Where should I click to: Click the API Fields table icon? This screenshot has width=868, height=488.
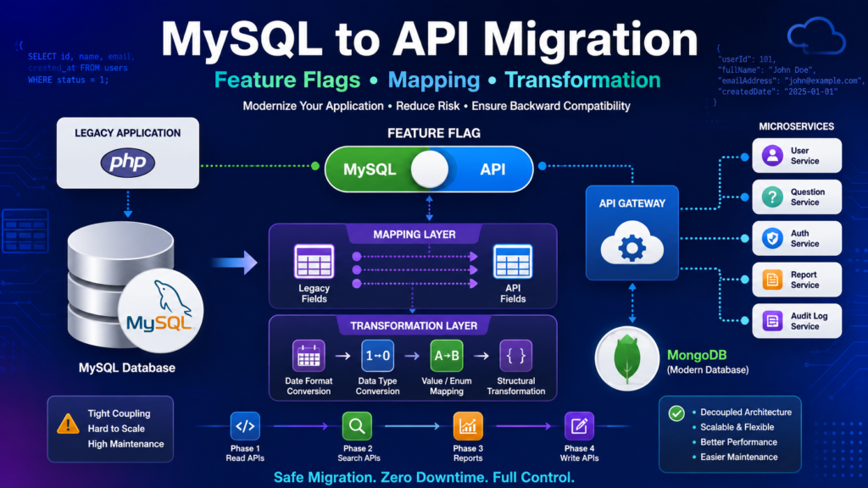[x=513, y=261]
